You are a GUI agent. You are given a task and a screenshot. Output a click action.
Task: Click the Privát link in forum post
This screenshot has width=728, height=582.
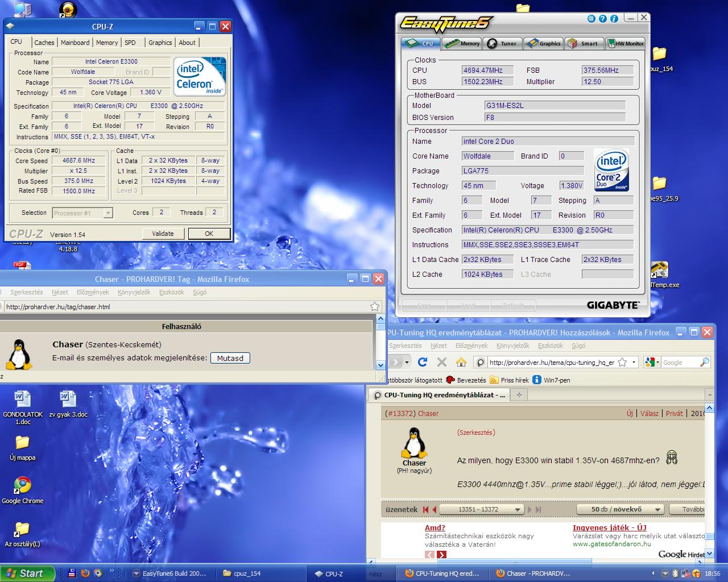point(675,413)
